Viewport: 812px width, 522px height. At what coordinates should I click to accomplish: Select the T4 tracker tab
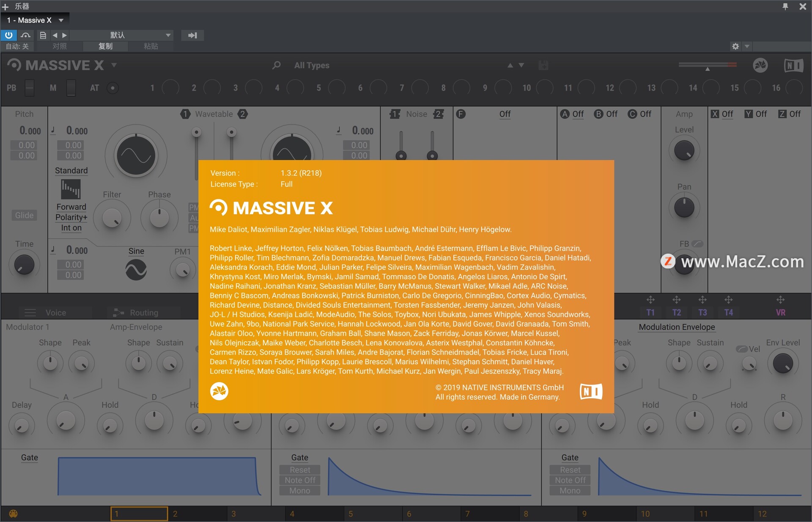[x=729, y=313]
